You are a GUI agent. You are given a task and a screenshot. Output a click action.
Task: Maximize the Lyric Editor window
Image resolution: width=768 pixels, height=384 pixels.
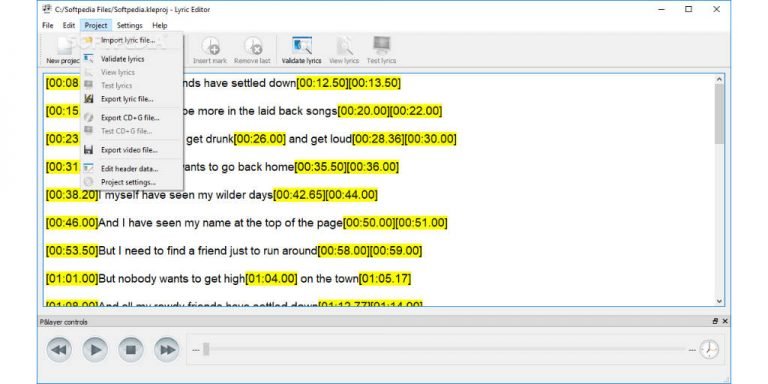coord(689,9)
